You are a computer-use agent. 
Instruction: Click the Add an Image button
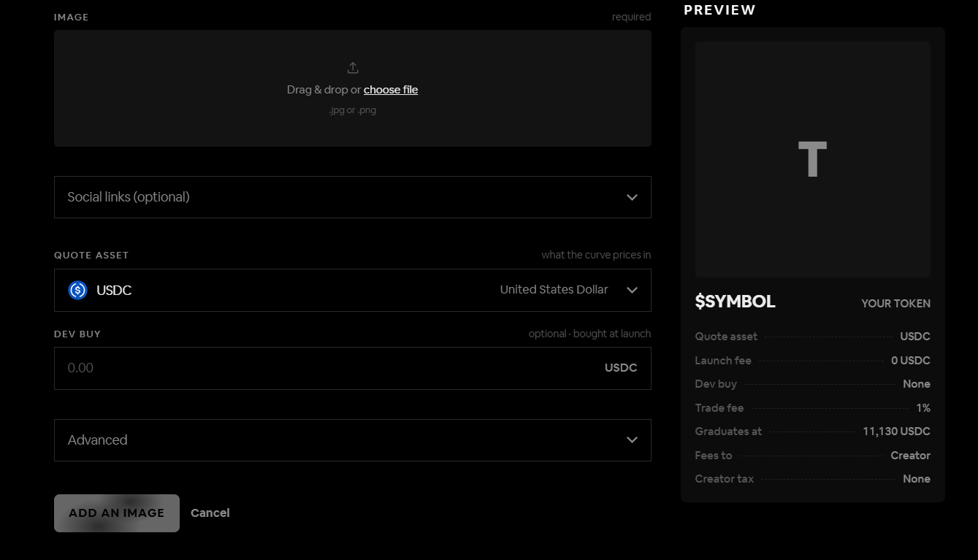[117, 513]
